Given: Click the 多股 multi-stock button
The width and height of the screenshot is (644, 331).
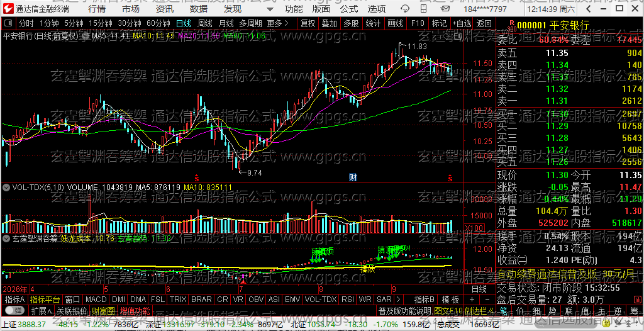Looking at the screenshot, I should click(351, 23).
